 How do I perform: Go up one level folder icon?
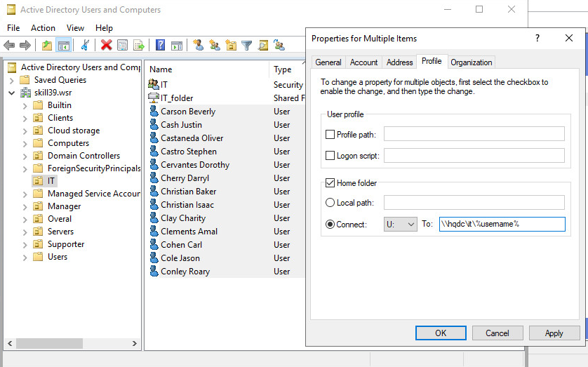47,46
